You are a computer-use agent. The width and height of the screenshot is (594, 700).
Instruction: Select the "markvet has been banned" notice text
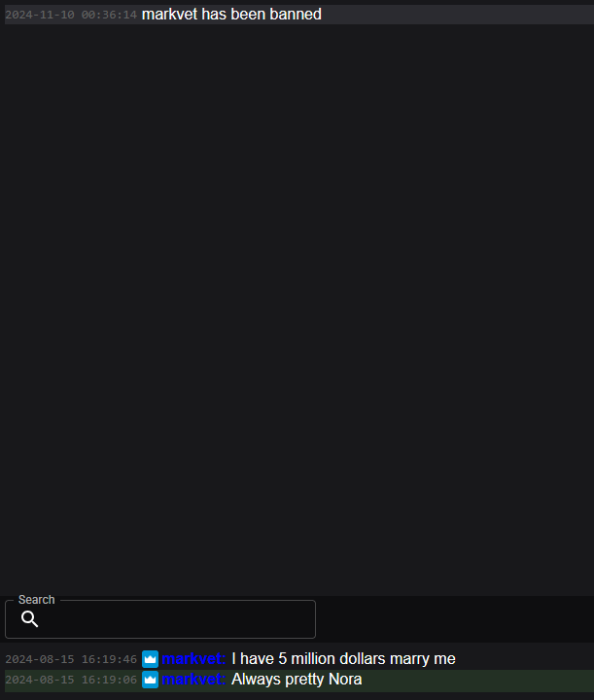coord(231,15)
